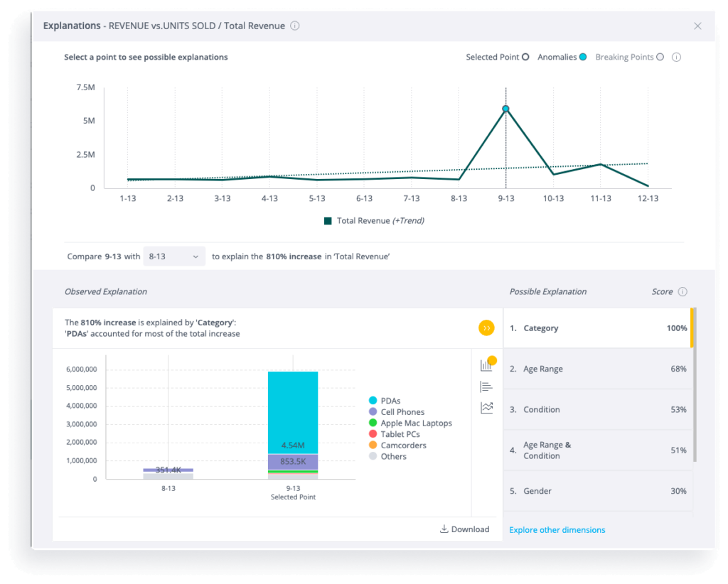Close the Explanations dialog

coord(697,26)
